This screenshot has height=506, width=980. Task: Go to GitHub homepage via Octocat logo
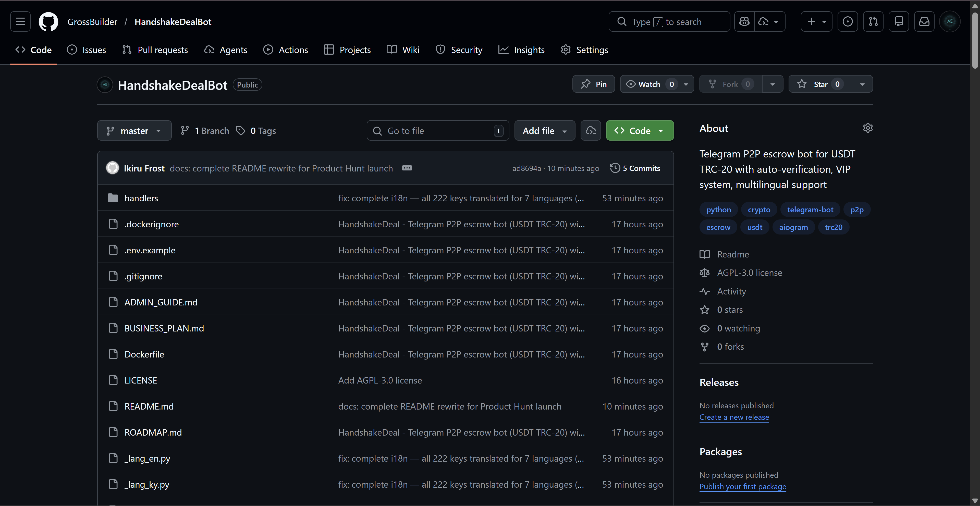(x=48, y=21)
